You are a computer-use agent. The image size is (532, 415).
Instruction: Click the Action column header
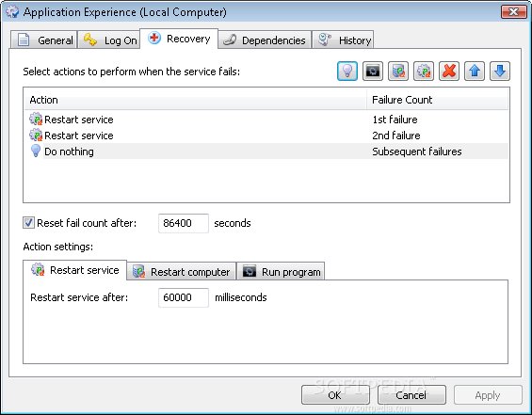click(x=195, y=100)
